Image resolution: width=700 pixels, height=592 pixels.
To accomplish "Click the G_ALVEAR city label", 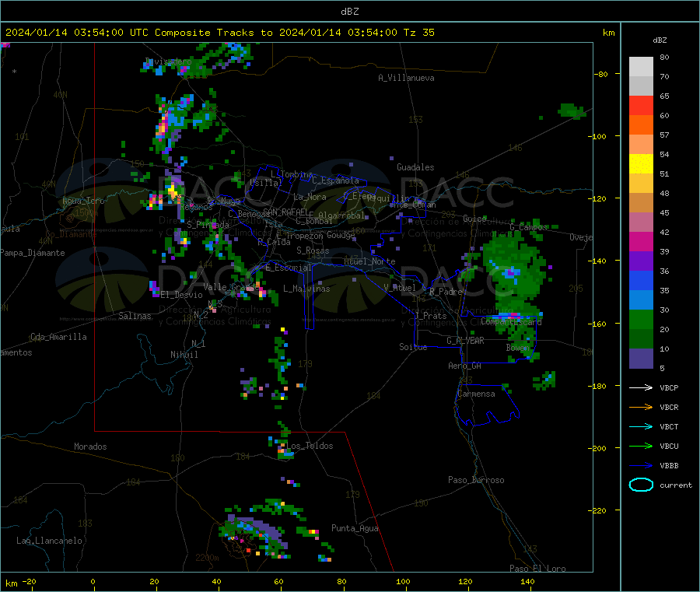I will 465,341.
